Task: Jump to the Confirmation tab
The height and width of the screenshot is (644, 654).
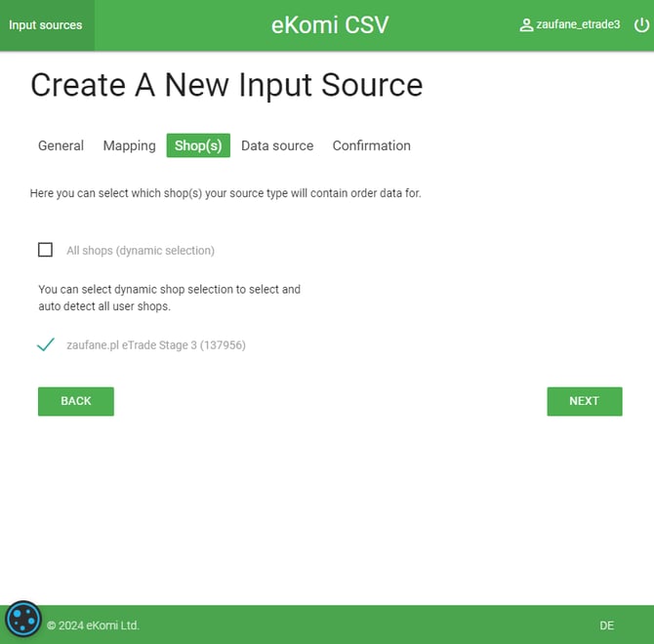Action: 371,145
